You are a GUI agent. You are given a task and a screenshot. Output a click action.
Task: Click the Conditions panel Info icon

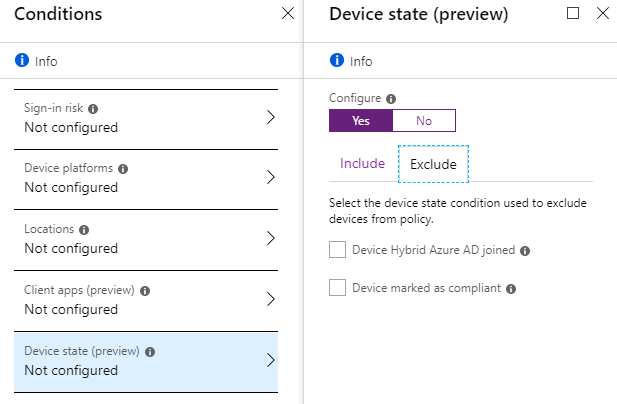pyautogui.click(x=22, y=61)
